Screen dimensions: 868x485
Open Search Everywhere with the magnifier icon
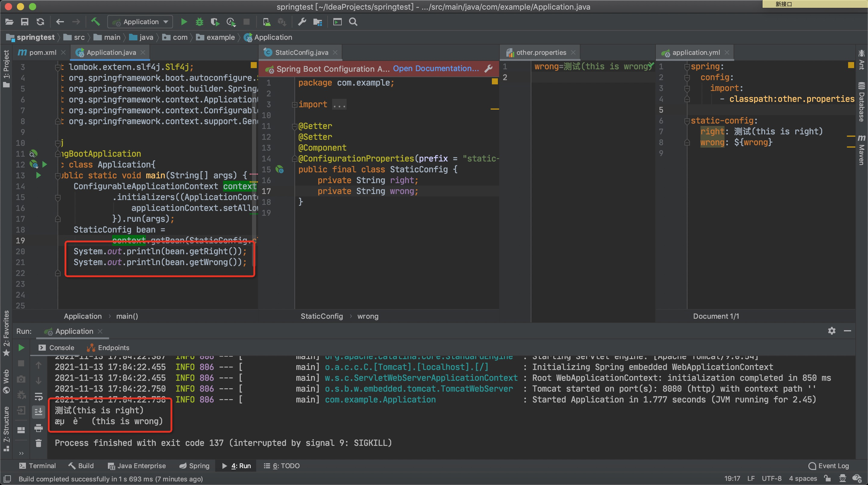(353, 22)
